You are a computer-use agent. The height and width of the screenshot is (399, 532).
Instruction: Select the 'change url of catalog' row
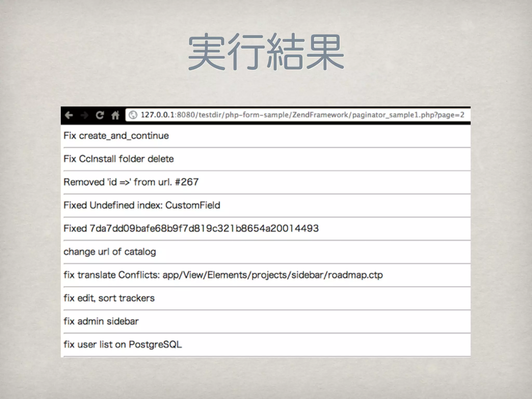[267, 252]
